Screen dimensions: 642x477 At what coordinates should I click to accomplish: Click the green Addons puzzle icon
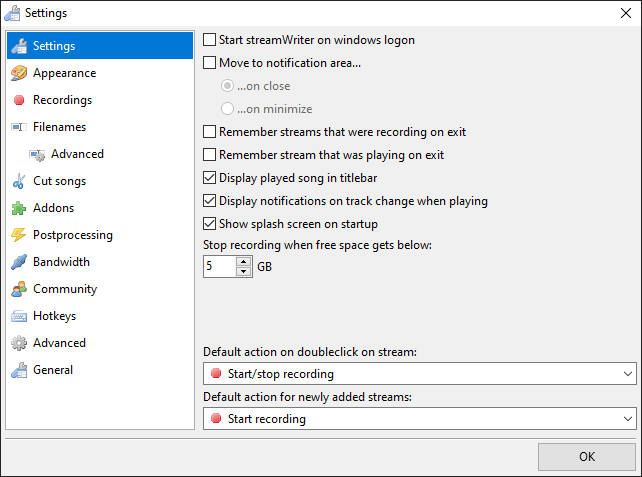coord(19,208)
